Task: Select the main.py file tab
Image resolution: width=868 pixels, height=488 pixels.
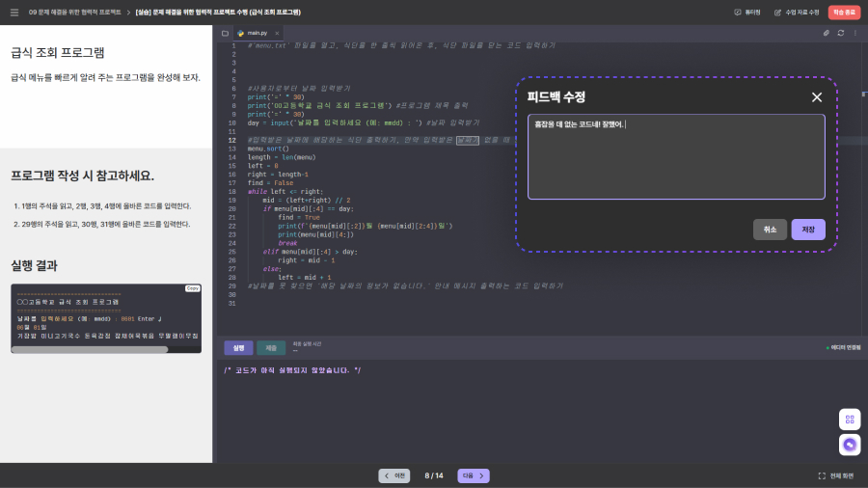Action: click(x=257, y=33)
